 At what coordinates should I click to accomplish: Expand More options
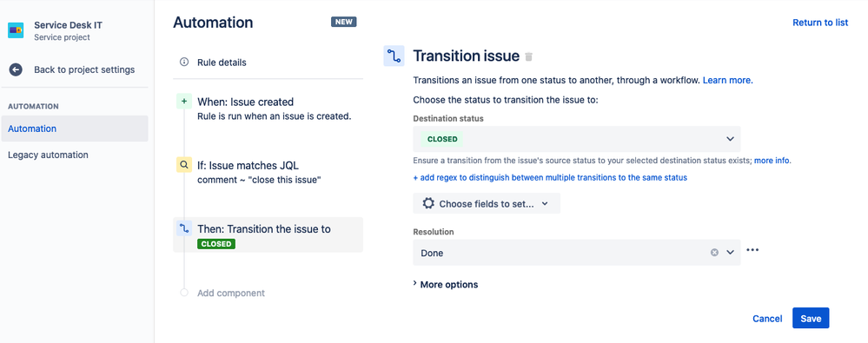click(x=446, y=284)
